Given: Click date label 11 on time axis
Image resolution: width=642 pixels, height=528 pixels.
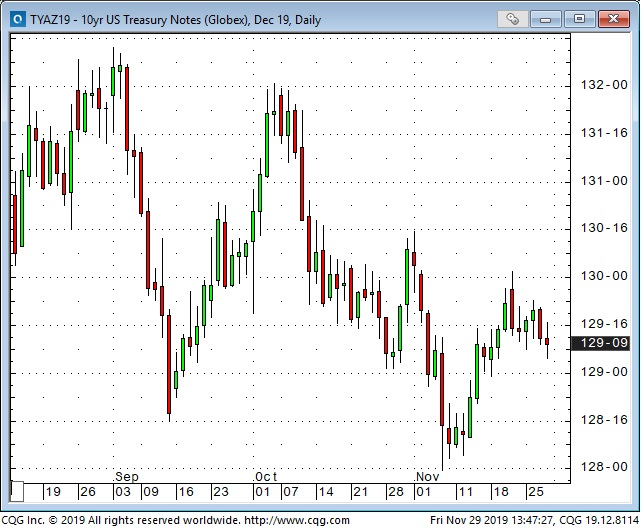Looking at the screenshot, I should pos(466,492).
